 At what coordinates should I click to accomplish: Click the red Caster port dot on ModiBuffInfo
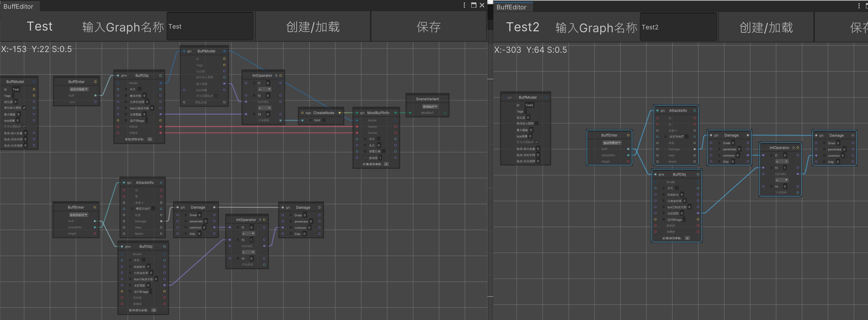[357, 126]
